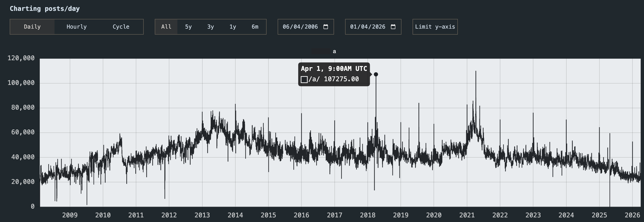
Task: Click the end date field 01/04/2026
Action: coord(373,27)
